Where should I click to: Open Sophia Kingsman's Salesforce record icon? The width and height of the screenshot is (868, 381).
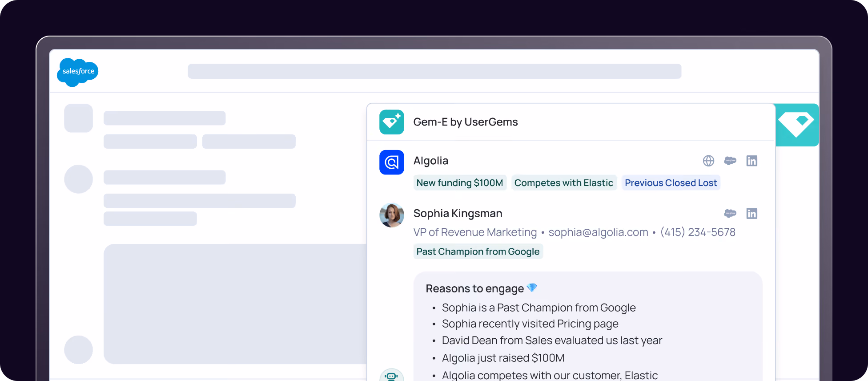pyautogui.click(x=730, y=213)
